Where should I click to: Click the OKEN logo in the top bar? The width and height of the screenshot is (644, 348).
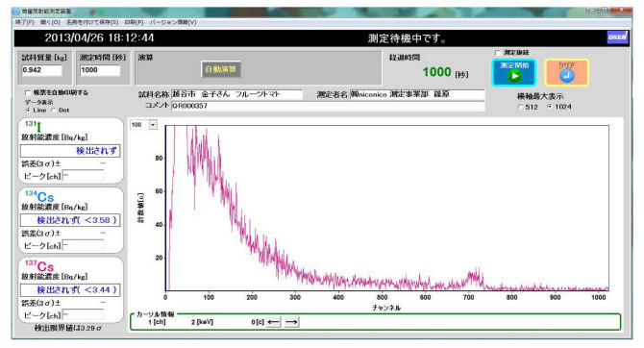[x=617, y=37]
